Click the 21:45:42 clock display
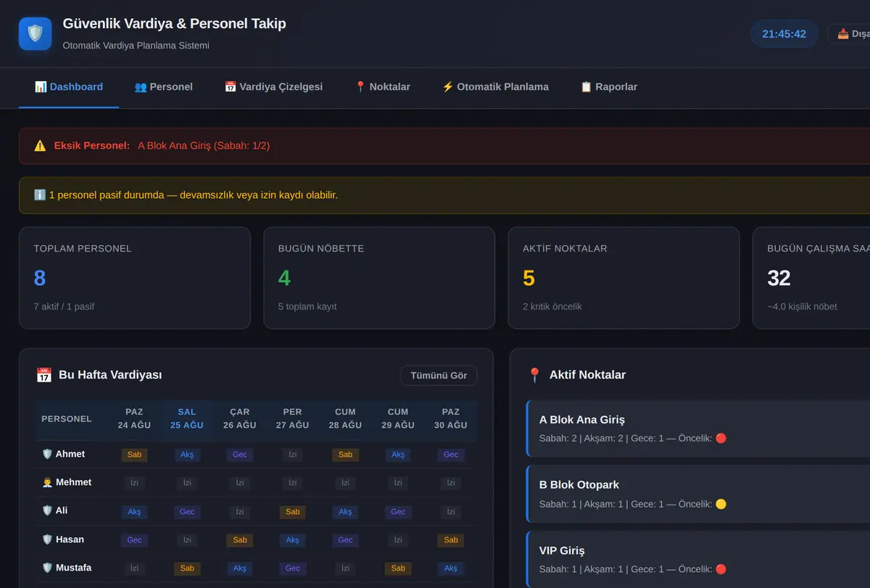This screenshot has width=870, height=588. click(784, 33)
